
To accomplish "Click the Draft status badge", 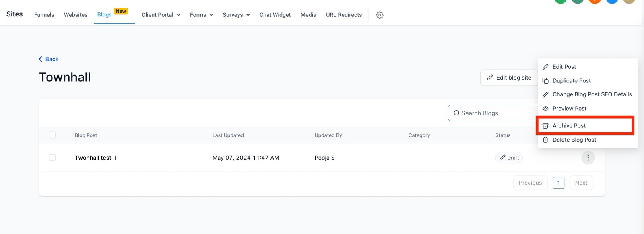I will [x=509, y=158].
